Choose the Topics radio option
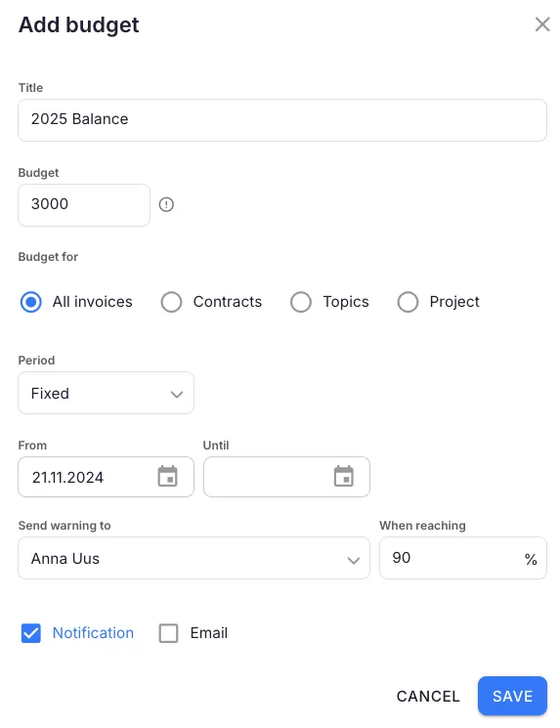Viewport: 560px width, 728px height. 301,302
